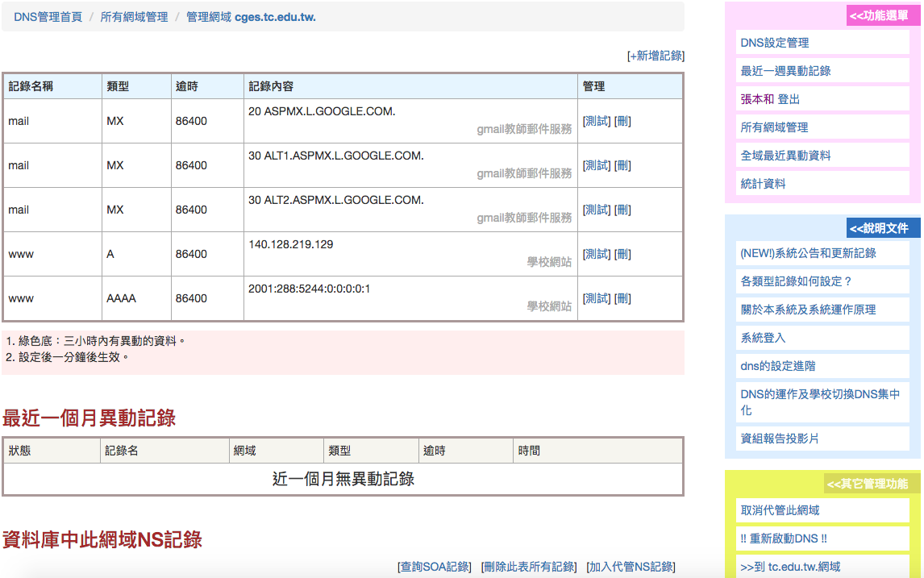This screenshot has width=924, height=578.
Task: Open DNS設定管理 in the function menu
Action: pyautogui.click(x=774, y=43)
